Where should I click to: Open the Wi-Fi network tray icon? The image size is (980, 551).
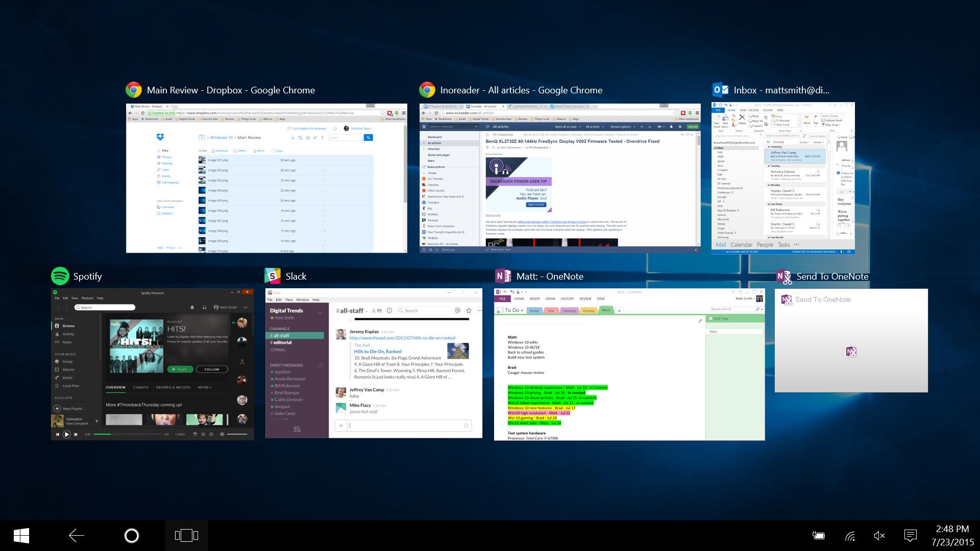(850, 536)
